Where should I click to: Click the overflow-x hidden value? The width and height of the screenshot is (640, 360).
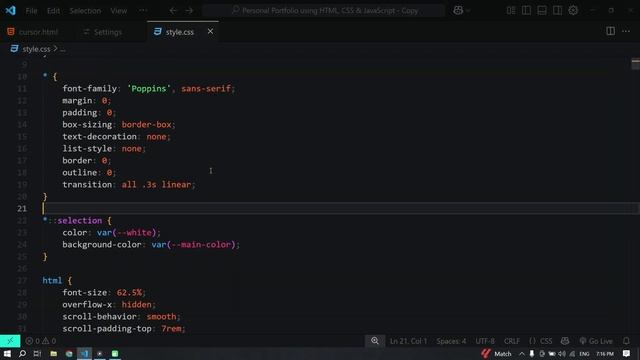[x=136, y=304]
